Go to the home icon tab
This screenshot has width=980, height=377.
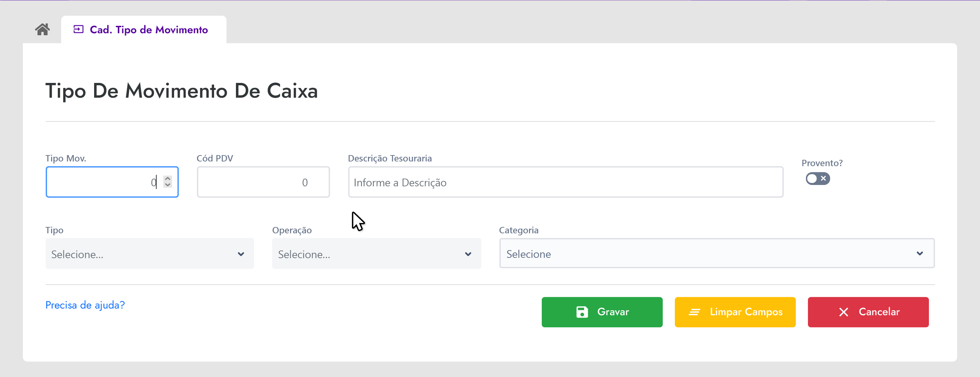click(x=42, y=29)
